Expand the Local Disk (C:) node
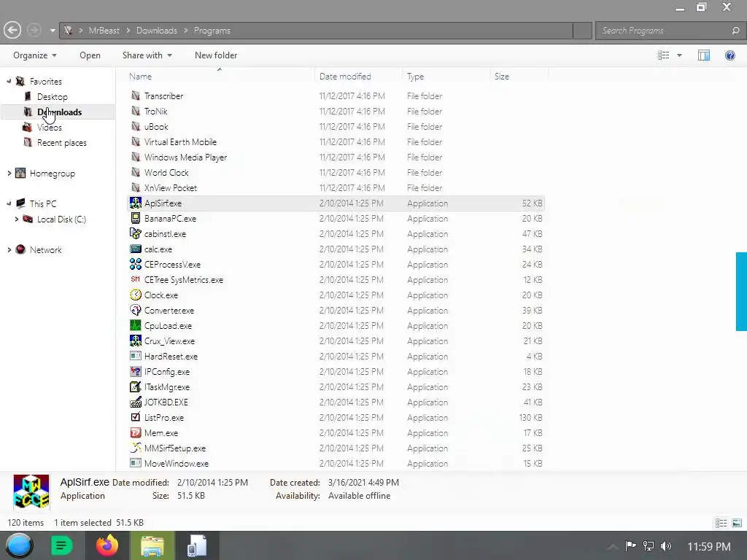Viewport: 747px width, 560px height. point(17,219)
